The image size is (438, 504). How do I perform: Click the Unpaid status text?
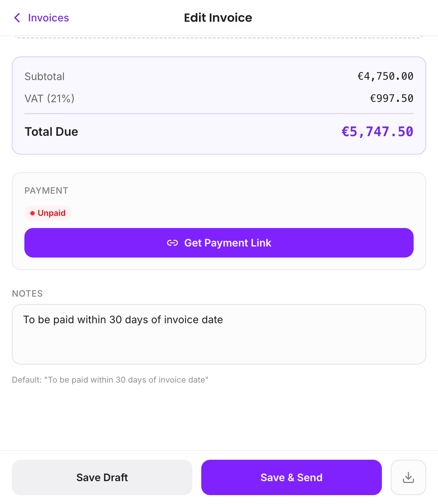pyautogui.click(x=52, y=213)
